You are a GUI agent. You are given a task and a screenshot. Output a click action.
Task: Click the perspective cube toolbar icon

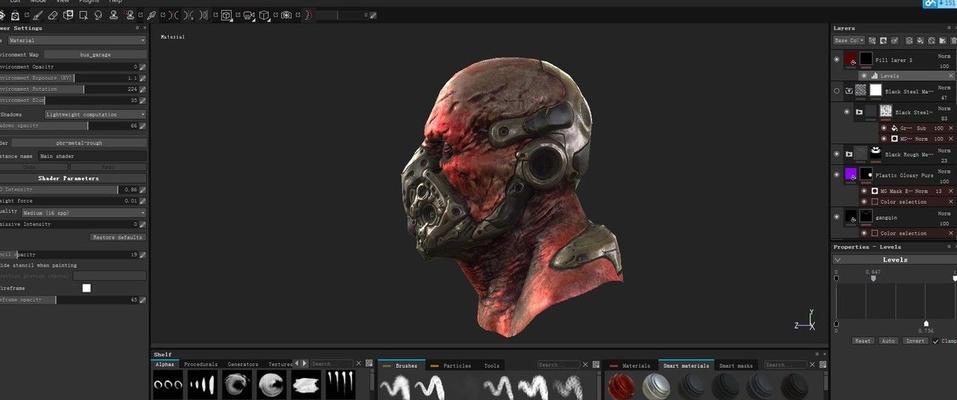(264, 15)
